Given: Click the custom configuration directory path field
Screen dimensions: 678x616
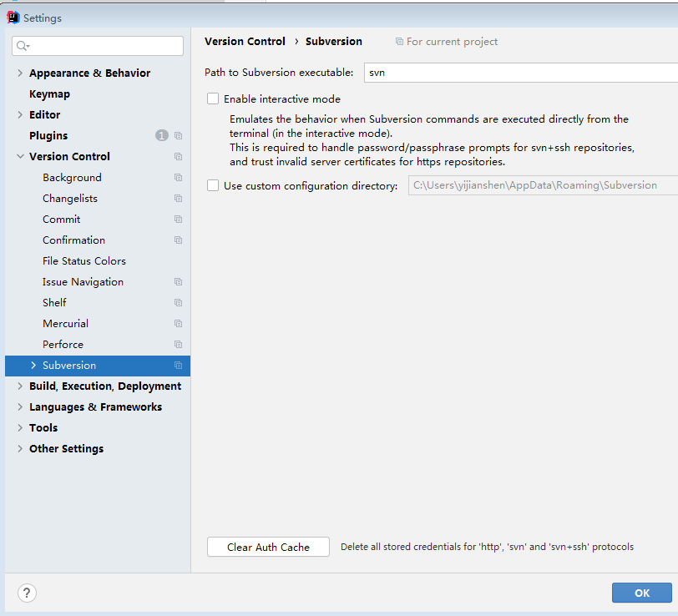Looking at the screenshot, I should [543, 185].
